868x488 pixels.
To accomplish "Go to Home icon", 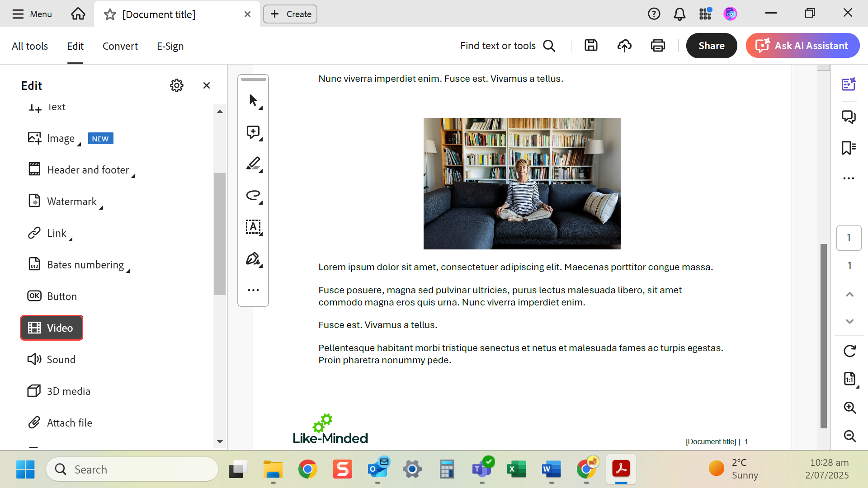I will tap(78, 14).
